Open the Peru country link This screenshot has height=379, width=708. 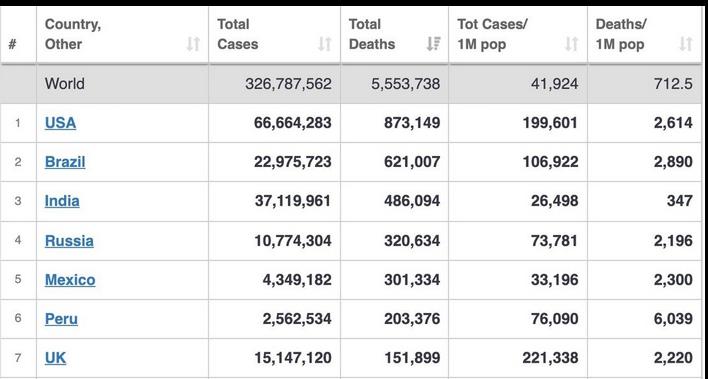coord(61,319)
